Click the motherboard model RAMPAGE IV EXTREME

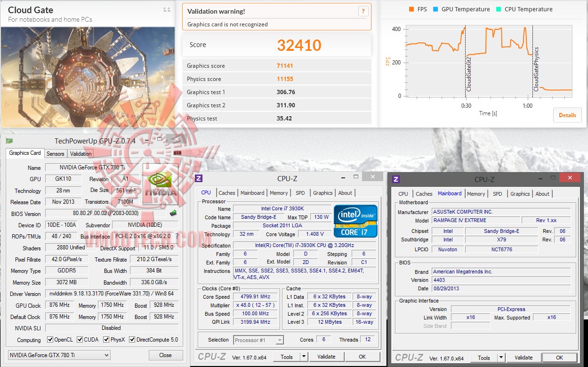(476, 220)
